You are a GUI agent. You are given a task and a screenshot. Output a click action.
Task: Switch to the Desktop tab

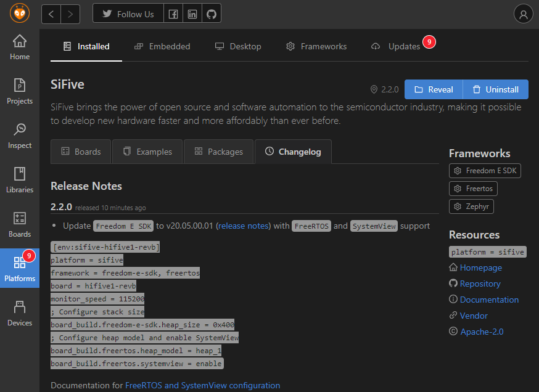point(238,46)
